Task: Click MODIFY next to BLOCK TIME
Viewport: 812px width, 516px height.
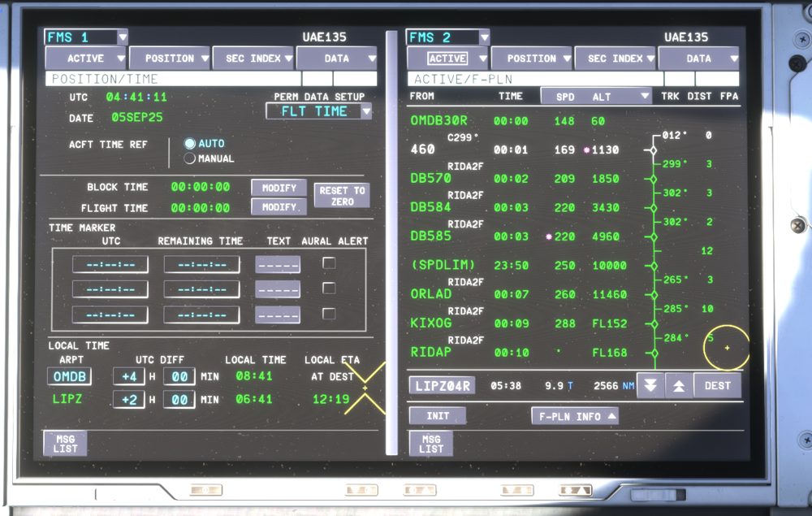Action: [x=279, y=187]
